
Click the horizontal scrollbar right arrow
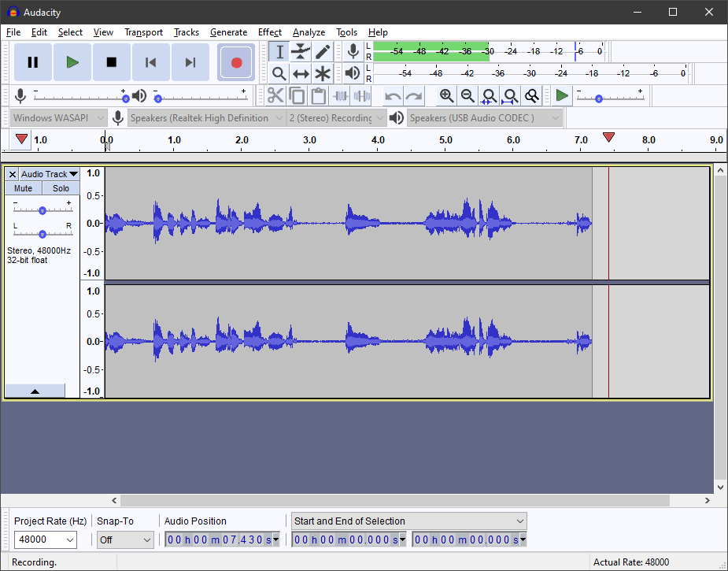click(707, 500)
